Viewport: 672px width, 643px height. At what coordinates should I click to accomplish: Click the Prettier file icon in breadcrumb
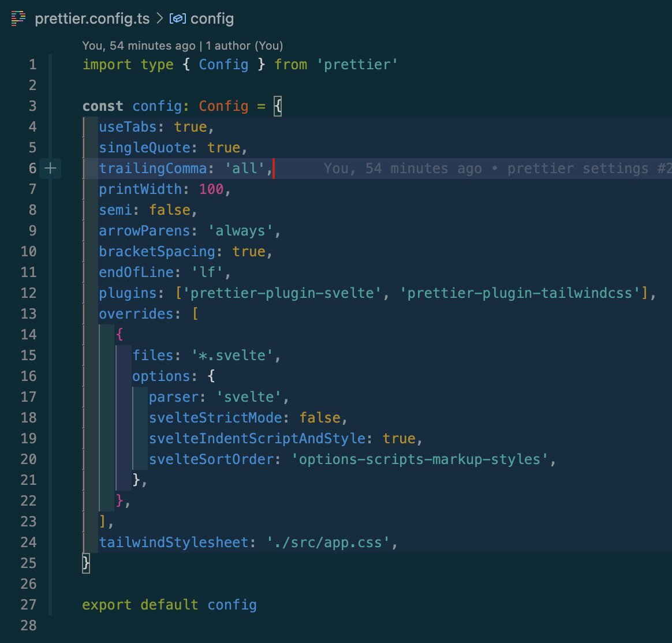coord(20,18)
